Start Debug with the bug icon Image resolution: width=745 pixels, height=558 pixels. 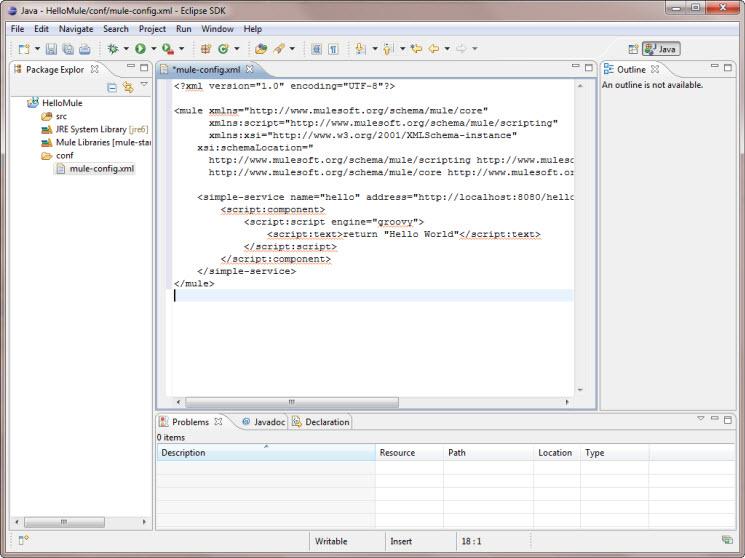(x=113, y=48)
